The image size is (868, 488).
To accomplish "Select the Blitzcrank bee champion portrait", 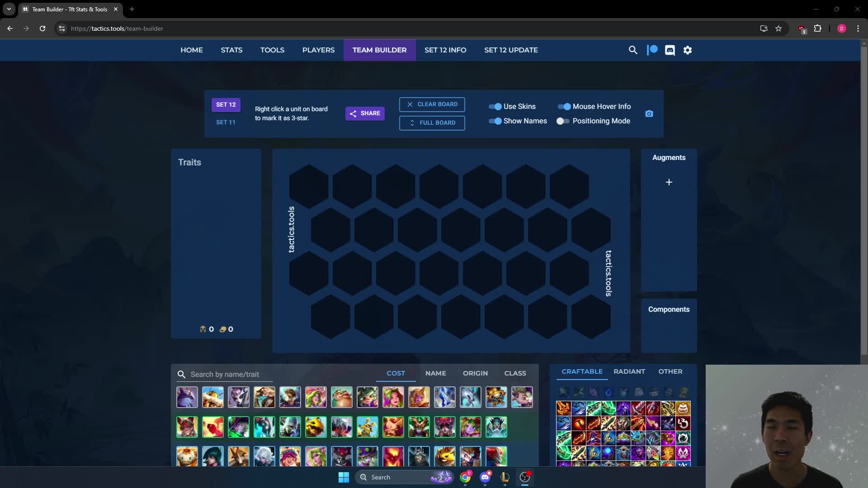I will click(213, 397).
